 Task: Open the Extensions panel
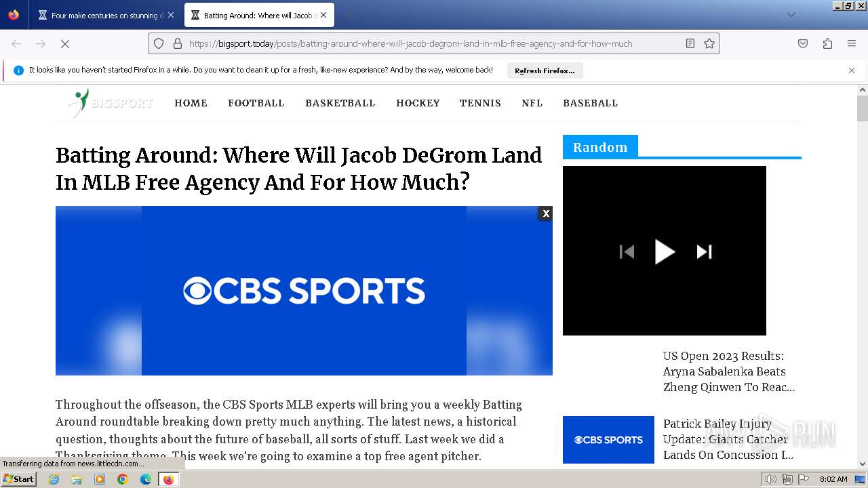827,43
